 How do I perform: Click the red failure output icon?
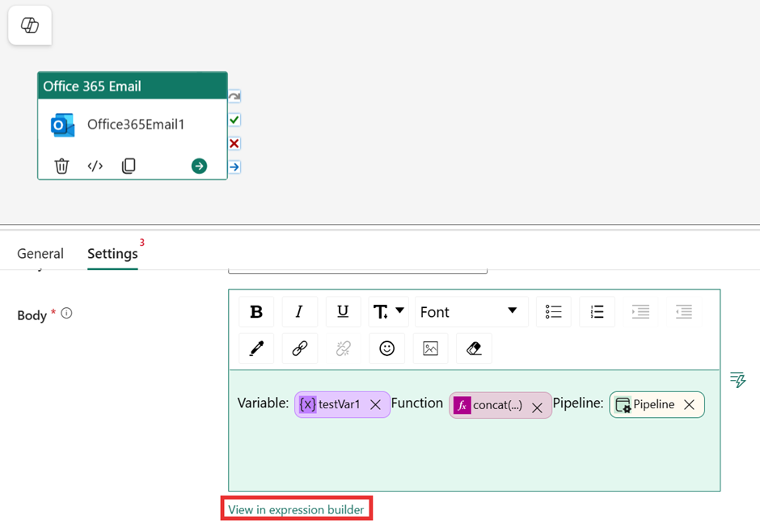click(234, 143)
